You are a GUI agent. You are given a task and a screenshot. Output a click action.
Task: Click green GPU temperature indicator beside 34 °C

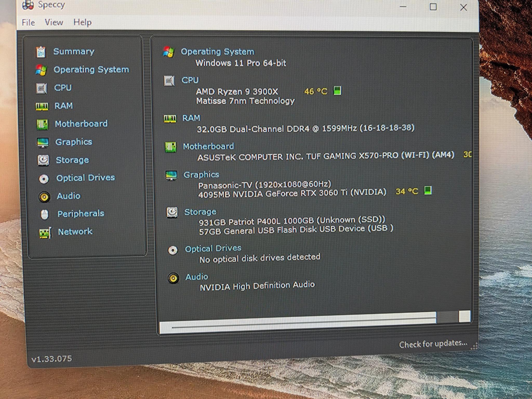[x=428, y=190]
